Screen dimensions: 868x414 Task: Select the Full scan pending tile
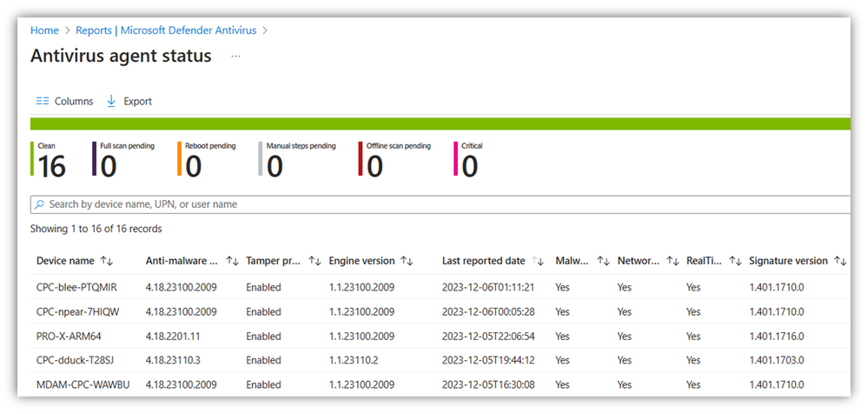click(x=123, y=160)
